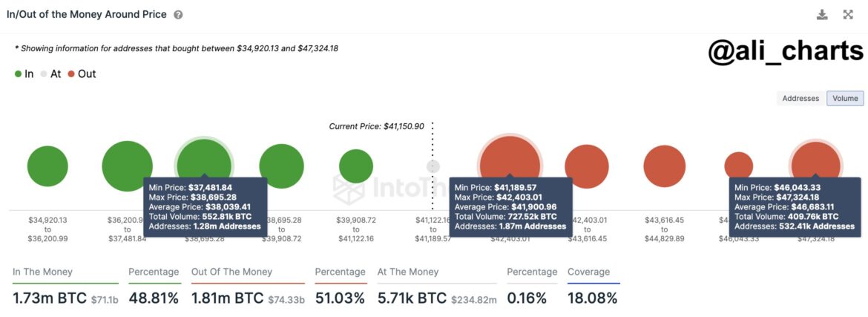This screenshot has width=868, height=317.
Task: Click the help question mark icon
Action: [178, 15]
